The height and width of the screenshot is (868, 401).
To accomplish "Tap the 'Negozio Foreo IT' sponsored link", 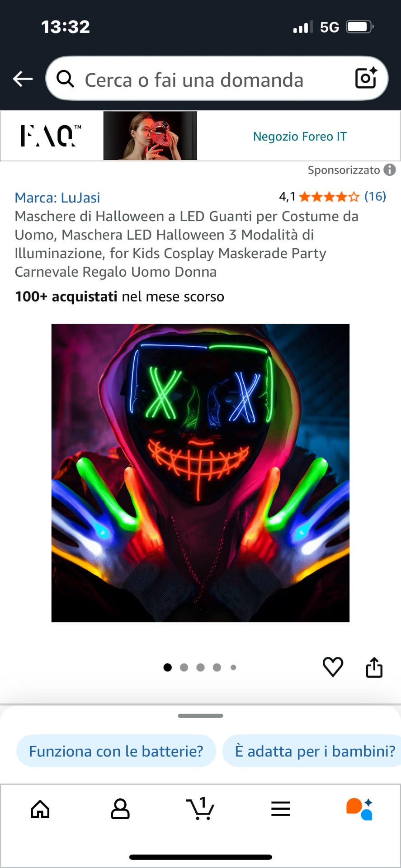I will [x=300, y=136].
